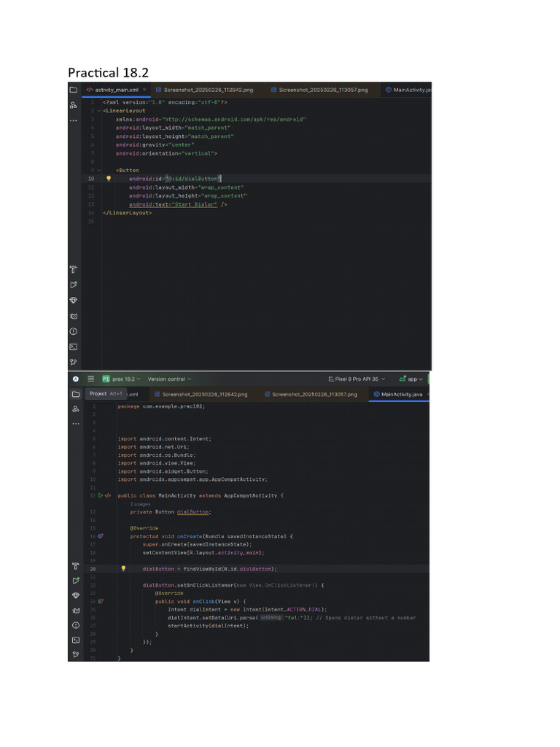Click override gutter icon beside onCreate method
560x747 pixels.
coord(101,536)
